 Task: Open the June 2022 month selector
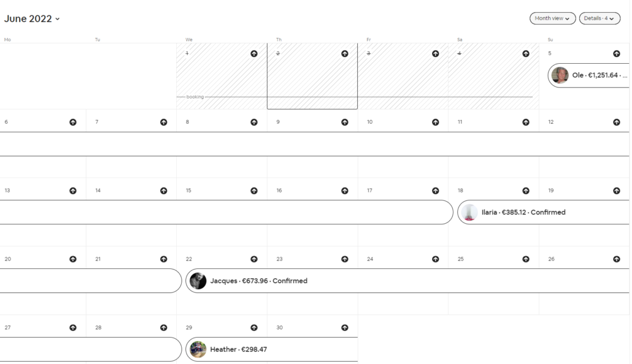pos(33,19)
